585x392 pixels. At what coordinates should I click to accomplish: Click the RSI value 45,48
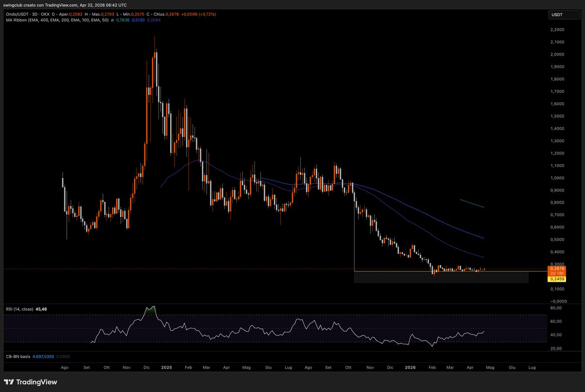point(41,309)
